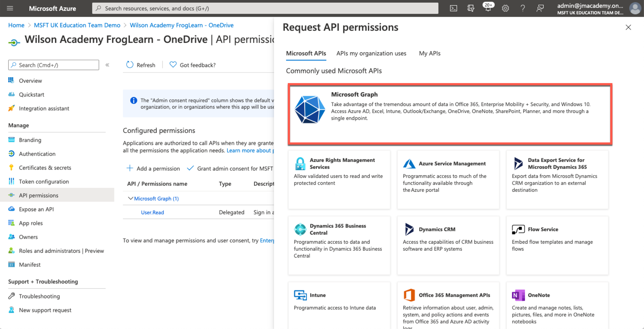Select the Azure Rights Management Services icon
Viewport: 644px width, 329px height.
point(300,164)
